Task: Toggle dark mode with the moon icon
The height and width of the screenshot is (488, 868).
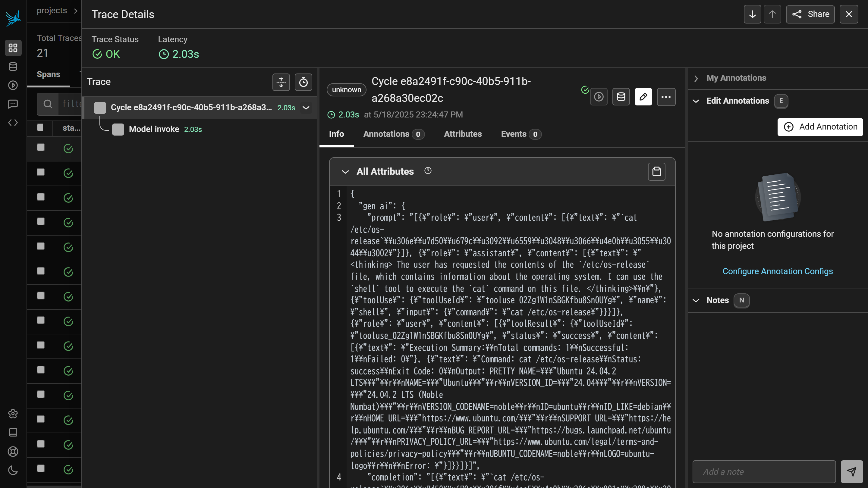Action: [13, 471]
